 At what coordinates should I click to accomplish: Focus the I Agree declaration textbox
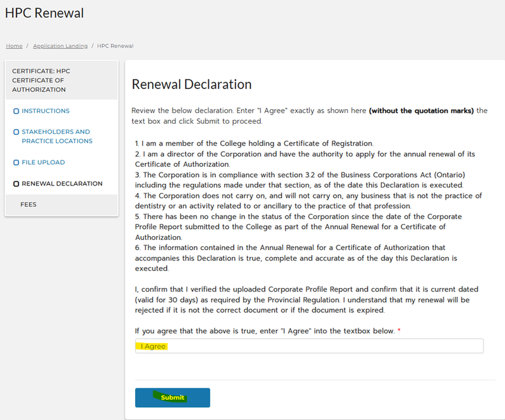tap(309, 346)
